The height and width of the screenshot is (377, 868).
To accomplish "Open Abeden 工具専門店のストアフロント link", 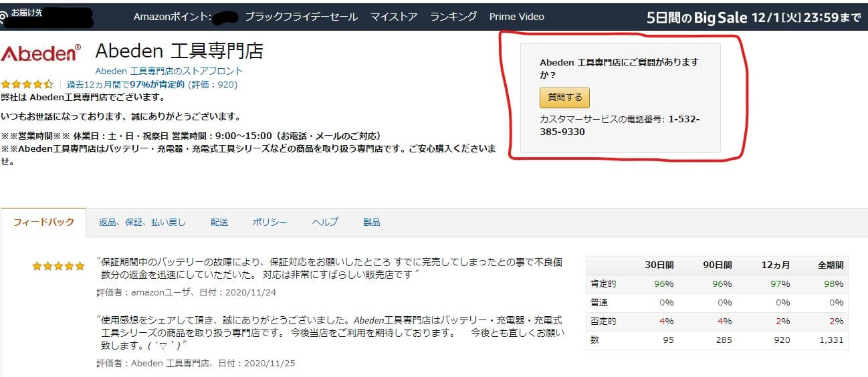I will click(169, 71).
